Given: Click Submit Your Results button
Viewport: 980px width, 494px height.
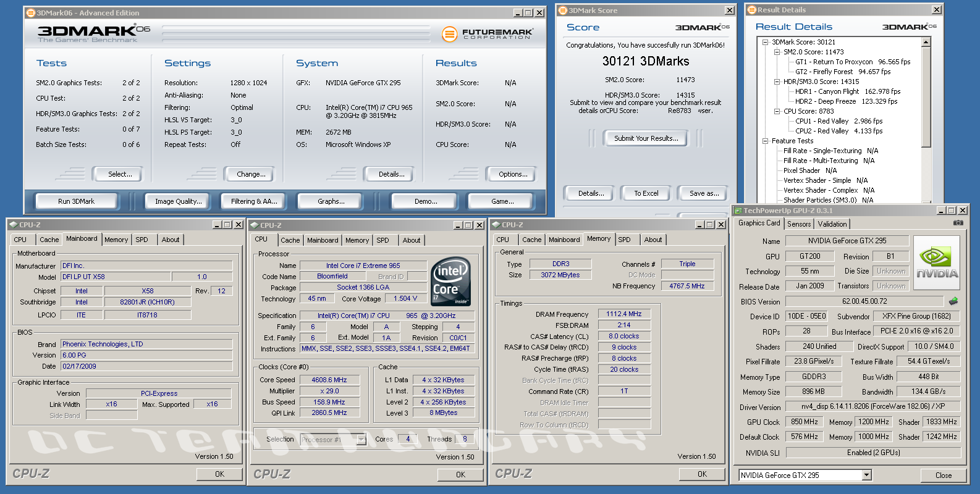Looking at the screenshot, I should pos(646,138).
